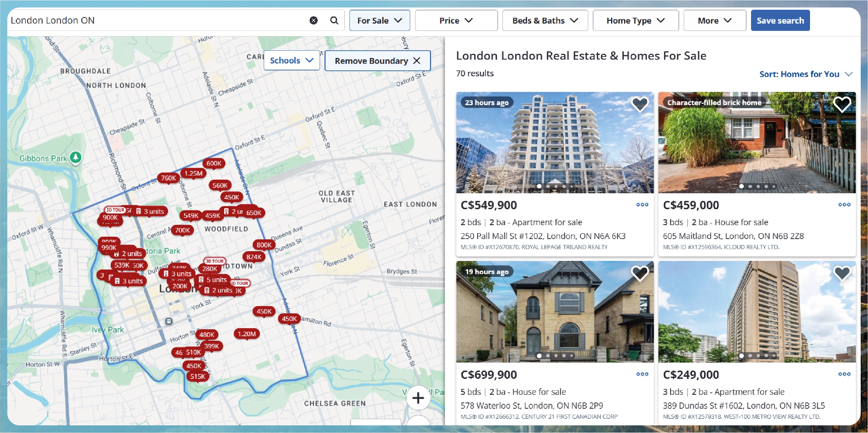The height and width of the screenshot is (433, 868).
Task: Save 250 Pall Mall St listing with heart
Action: [x=640, y=104]
